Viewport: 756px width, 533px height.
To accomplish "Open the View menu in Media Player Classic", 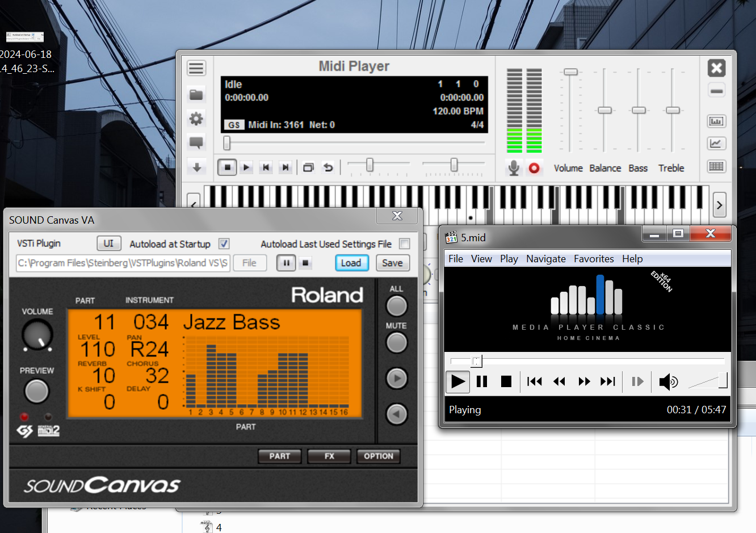I will click(x=481, y=259).
